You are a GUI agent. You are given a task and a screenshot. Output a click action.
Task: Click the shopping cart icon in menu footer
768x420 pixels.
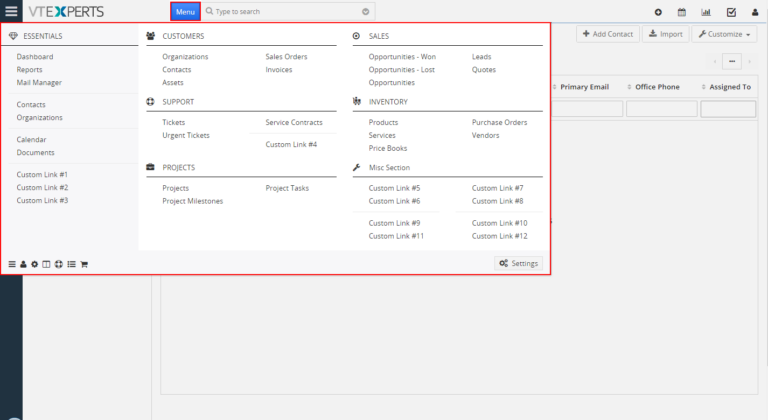pyautogui.click(x=84, y=264)
